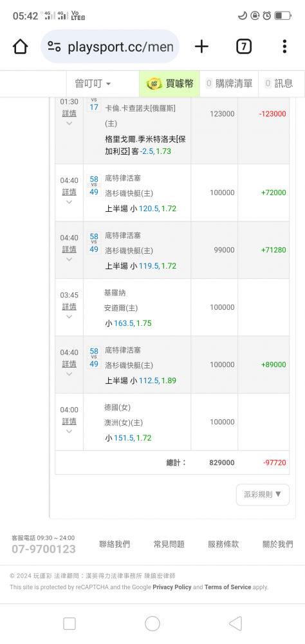
Task: Open the tab switcher showing 7
Action: 243,46
